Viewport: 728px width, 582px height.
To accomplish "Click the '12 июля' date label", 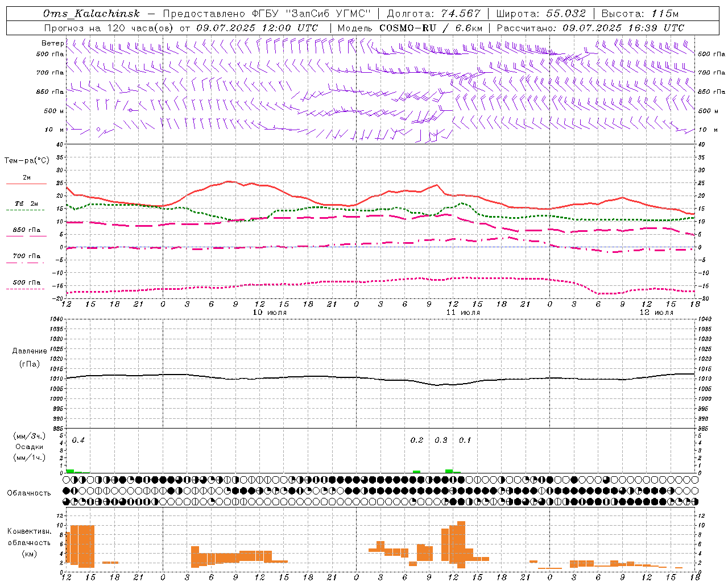I will click(x=657, y=313).
